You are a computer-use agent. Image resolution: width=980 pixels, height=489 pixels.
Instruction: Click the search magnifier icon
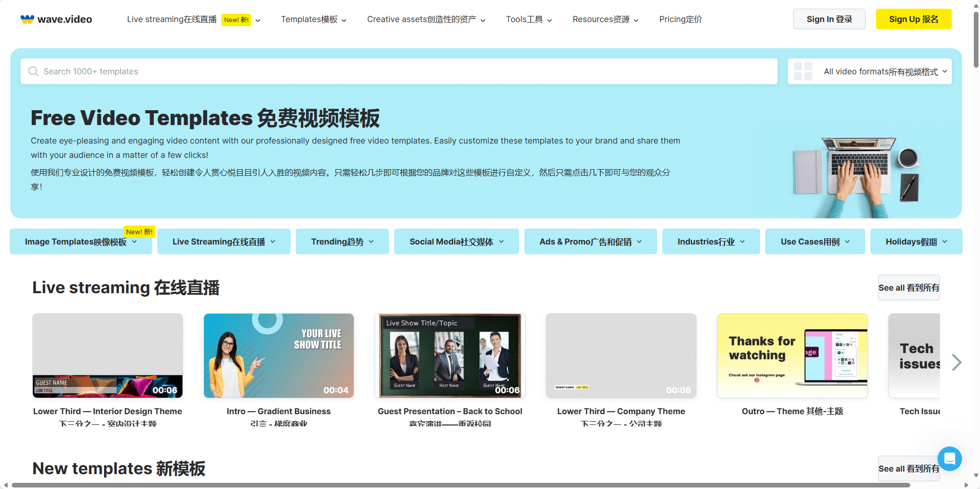click(33, 71)
